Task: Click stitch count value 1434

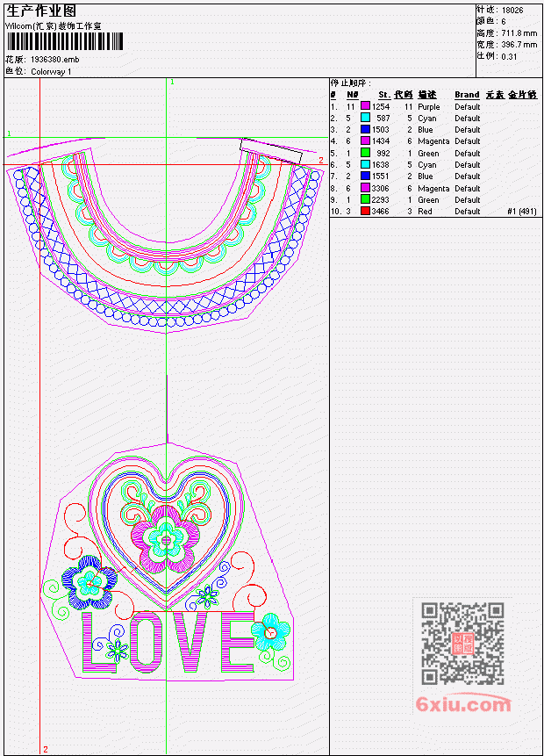Action: (x=380, y=141)
